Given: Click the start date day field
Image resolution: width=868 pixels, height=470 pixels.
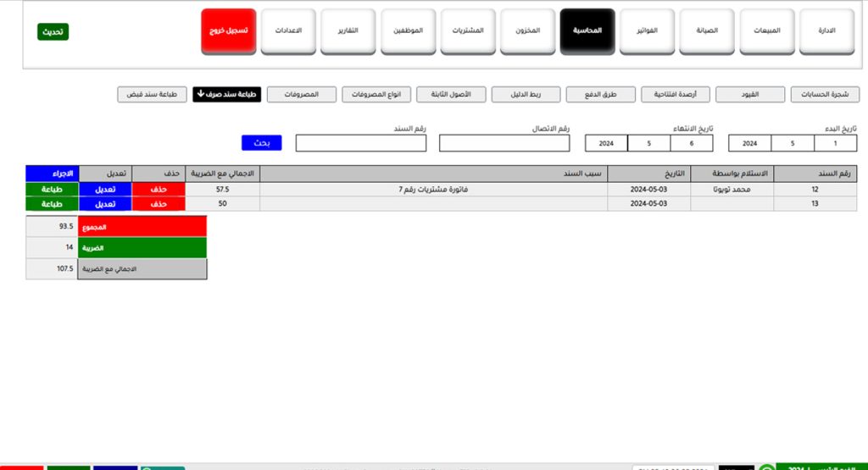Looking at the screenshot, I should coord(835,143).
